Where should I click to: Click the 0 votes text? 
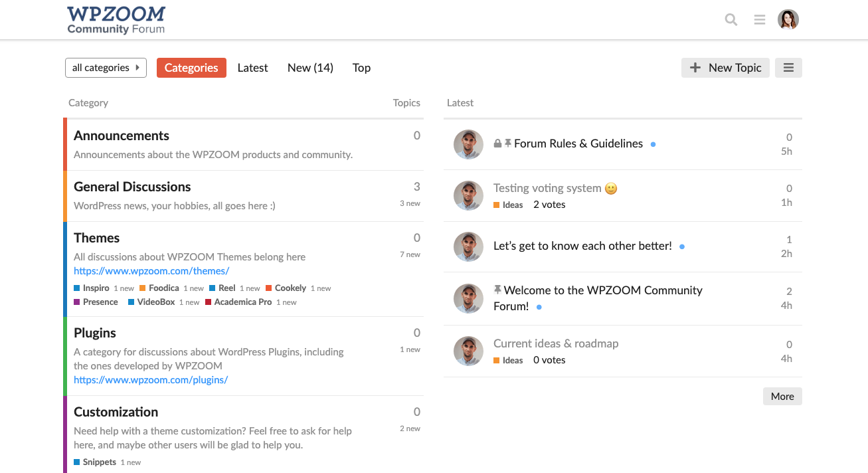tap(549, 360)
